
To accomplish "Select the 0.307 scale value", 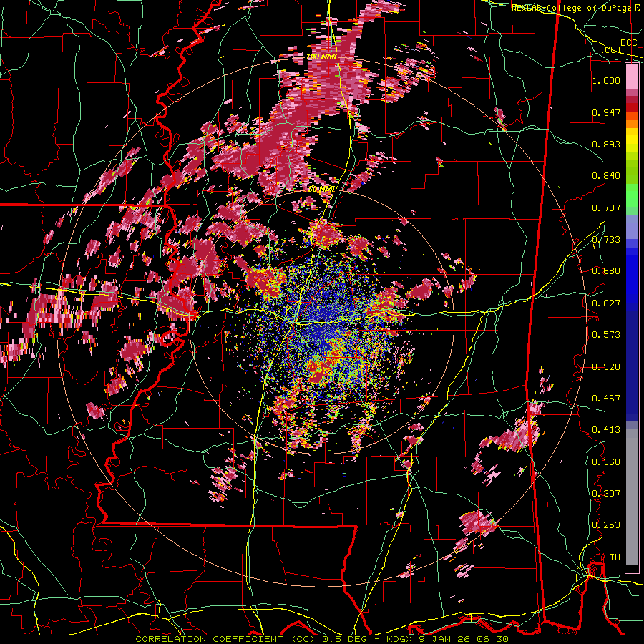I will click(x=606, y=494).
